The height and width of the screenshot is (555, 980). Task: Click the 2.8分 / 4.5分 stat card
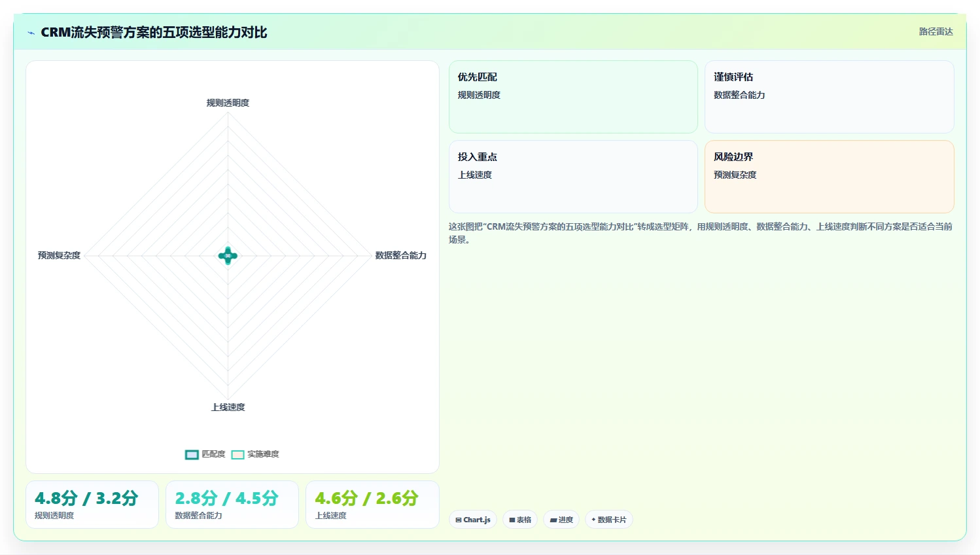tap(232, 505)
